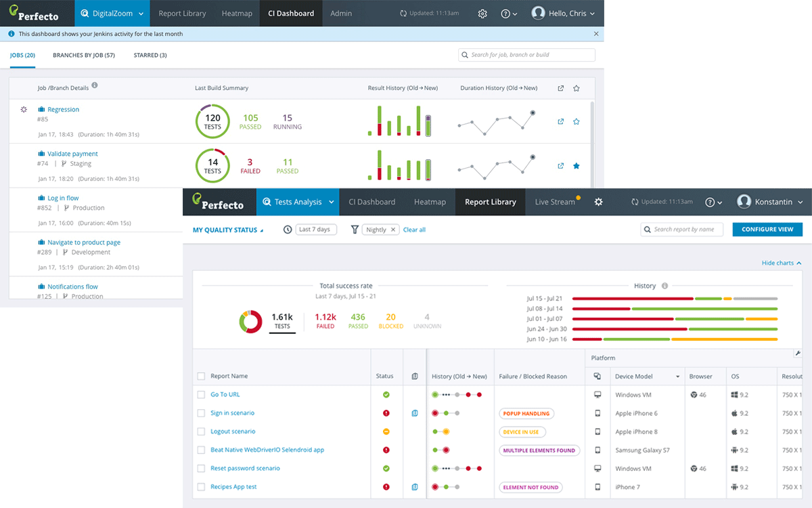
Task: Open the Last 7 days range selector
Action: click(x=316, y=230)
